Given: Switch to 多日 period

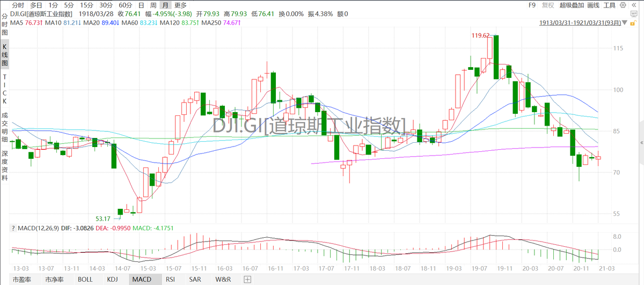Looking at the screenshot, I should click(36, 5).
